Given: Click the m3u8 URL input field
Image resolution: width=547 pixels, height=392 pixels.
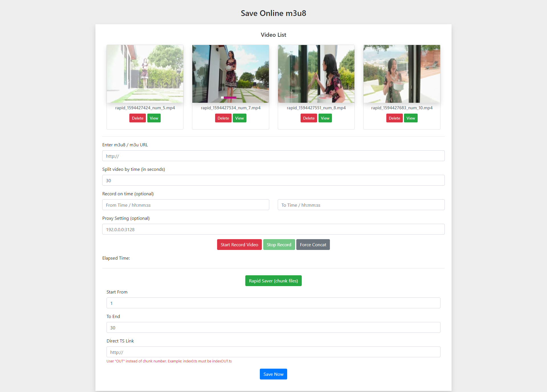Looking at the screenshot, I should (x=273, y=155).
